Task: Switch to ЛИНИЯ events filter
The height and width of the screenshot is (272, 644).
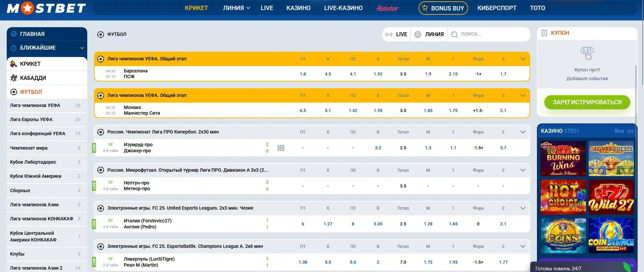Action: 429,34
